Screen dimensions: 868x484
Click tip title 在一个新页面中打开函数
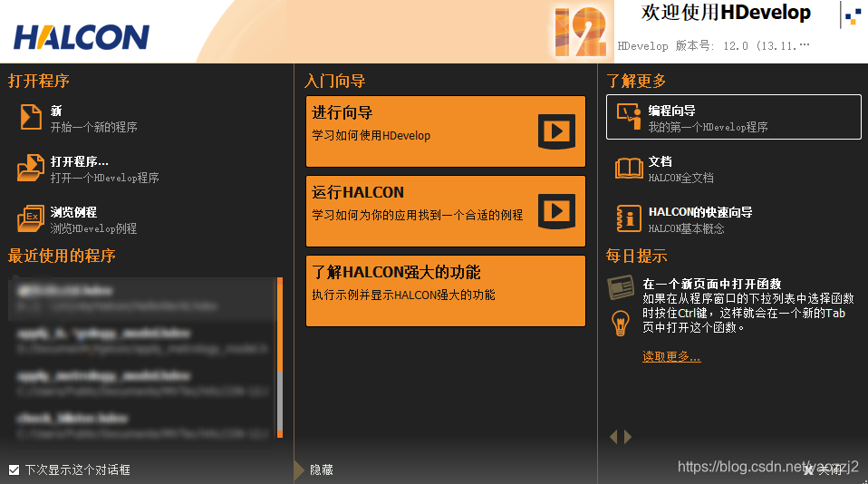tap(712, 284)
